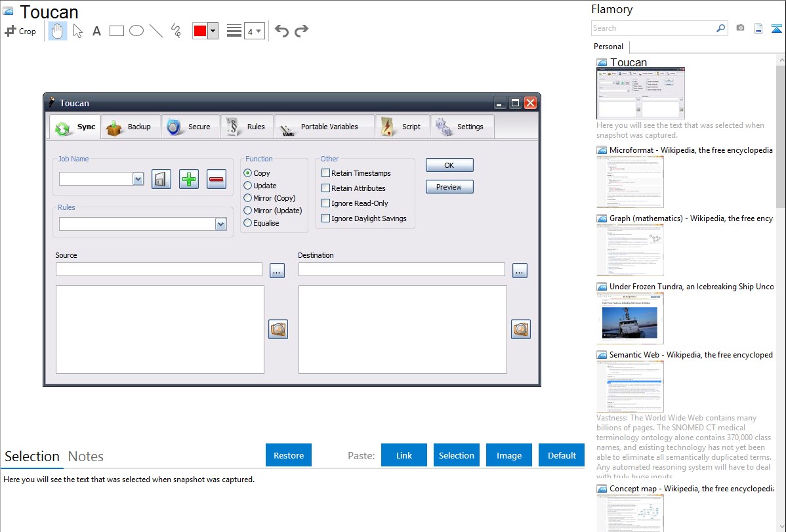The height and width of the screenshot is (532, 786).
Task: Click the page document icon in Flamory
Action: point(758,28)
